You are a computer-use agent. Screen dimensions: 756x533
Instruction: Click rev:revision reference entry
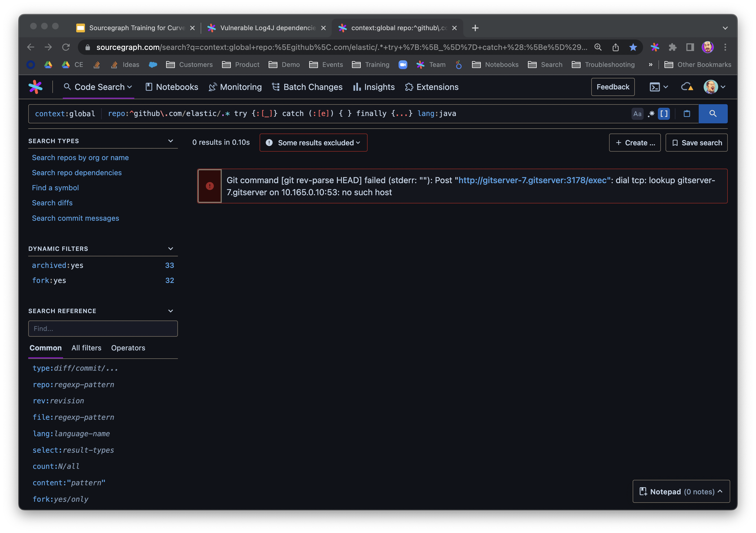coord(58,401)
